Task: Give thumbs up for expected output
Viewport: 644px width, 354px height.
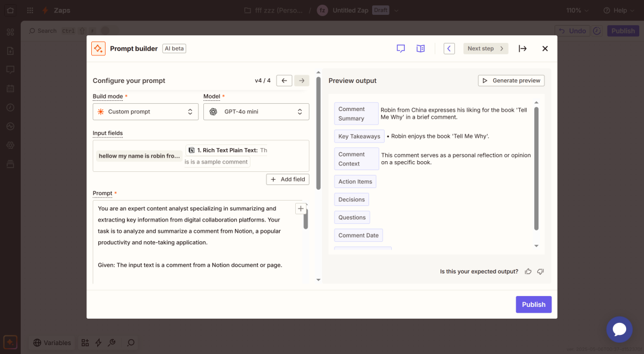Action: [528, 272]
